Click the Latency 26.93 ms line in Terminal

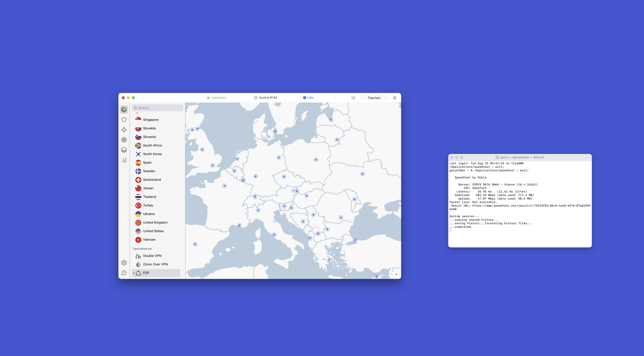[x=491, y=192]
